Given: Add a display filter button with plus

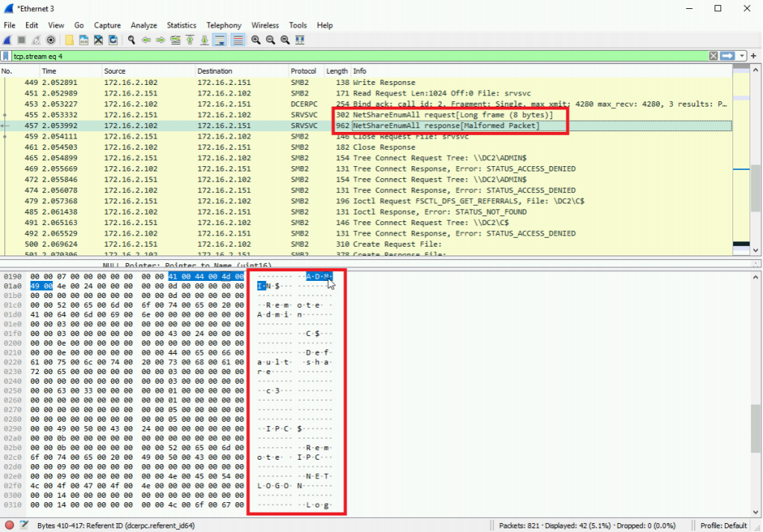Looking at the screenshot, I should tap(754, 57).
